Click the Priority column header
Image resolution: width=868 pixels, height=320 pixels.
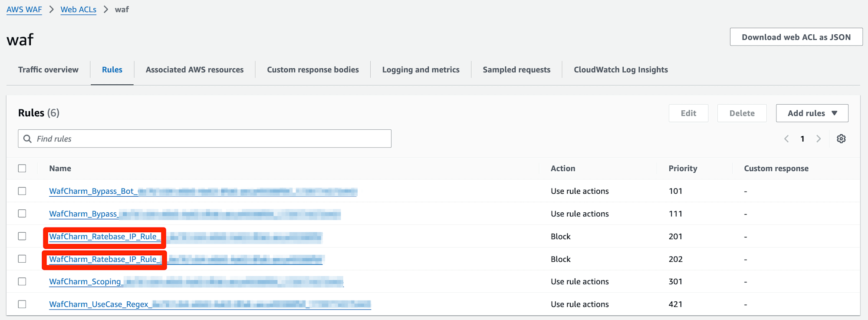pos(683,168)
